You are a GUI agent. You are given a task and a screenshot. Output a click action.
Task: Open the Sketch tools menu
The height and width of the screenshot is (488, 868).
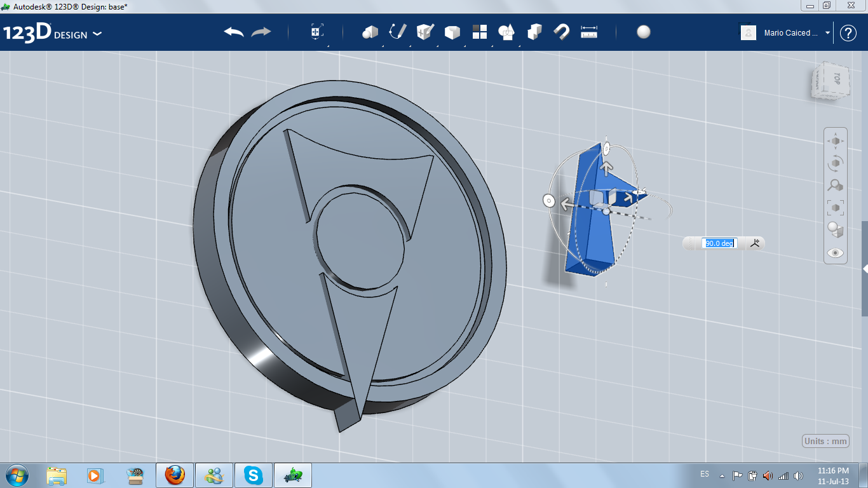point(398,32)
